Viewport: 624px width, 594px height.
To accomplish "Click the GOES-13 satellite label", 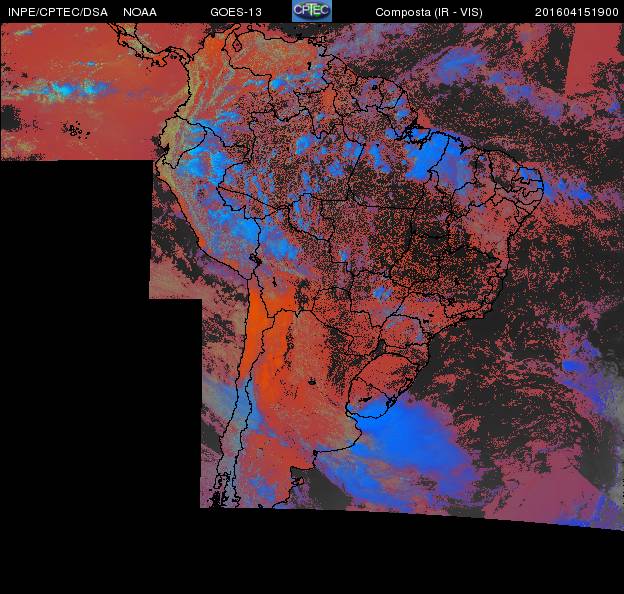I will [236, 12].
